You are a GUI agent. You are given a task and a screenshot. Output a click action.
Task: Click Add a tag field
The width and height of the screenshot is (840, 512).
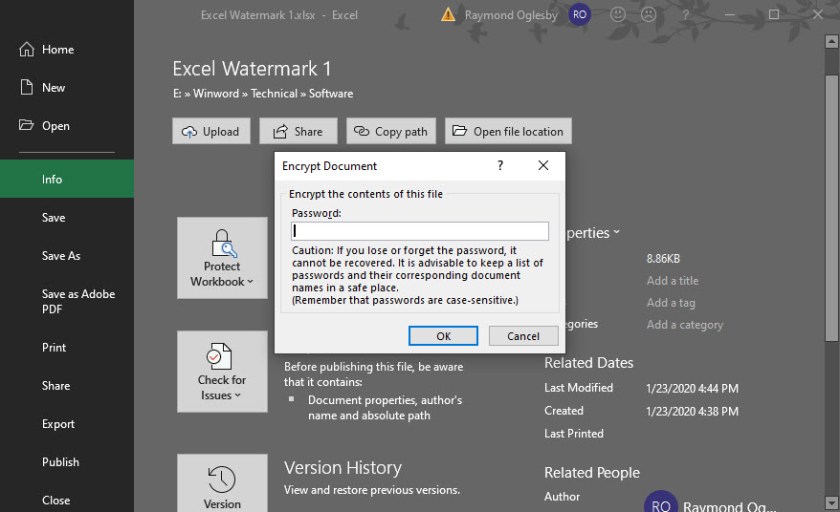pyautogui.click(x=671, y=303)
